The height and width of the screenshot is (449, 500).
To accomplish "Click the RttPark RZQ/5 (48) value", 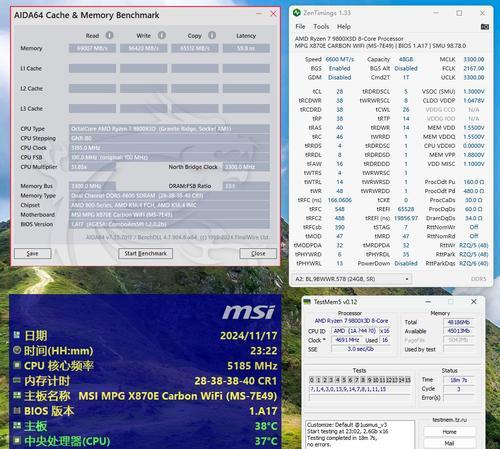I will pos(474,254).
